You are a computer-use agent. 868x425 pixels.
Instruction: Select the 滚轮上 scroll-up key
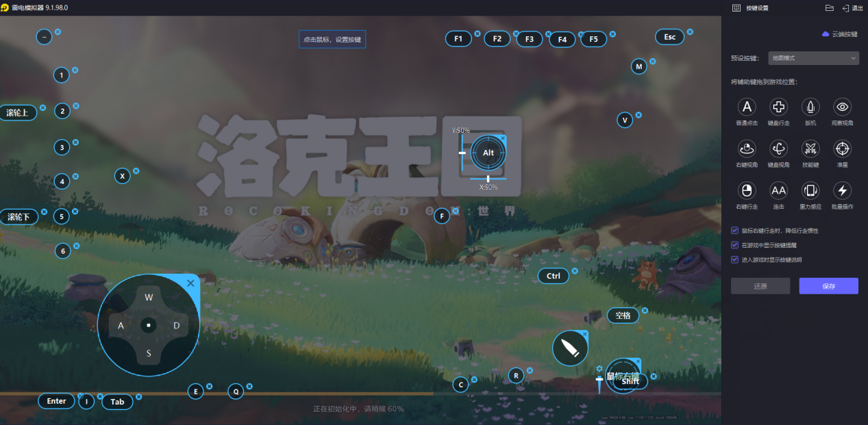[x=18, y=113]
